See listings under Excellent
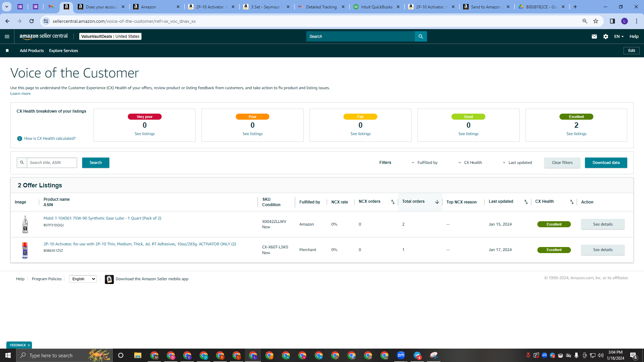The width and height of the screenshot is (644, 362). point(576,134)
